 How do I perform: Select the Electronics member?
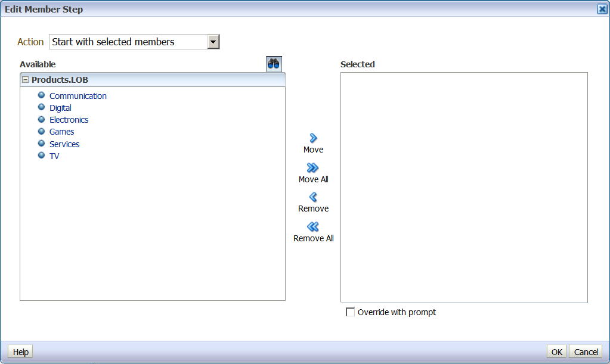69,119
